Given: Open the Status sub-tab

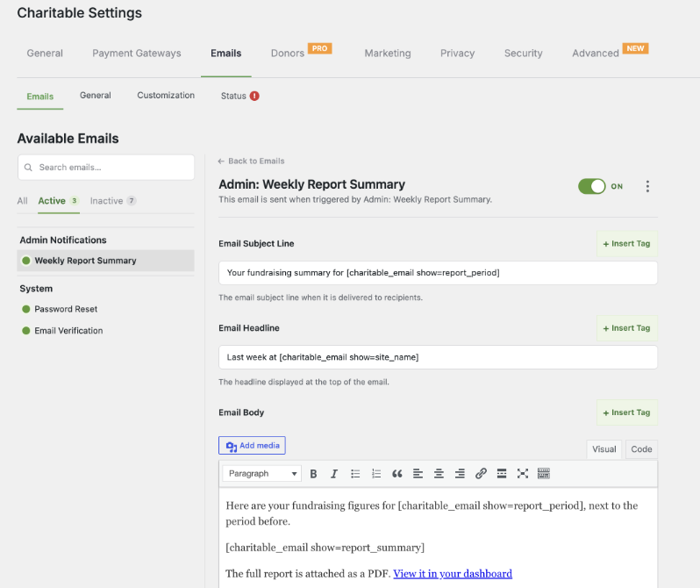Looking at the screenshot, I should coord(233,96).
